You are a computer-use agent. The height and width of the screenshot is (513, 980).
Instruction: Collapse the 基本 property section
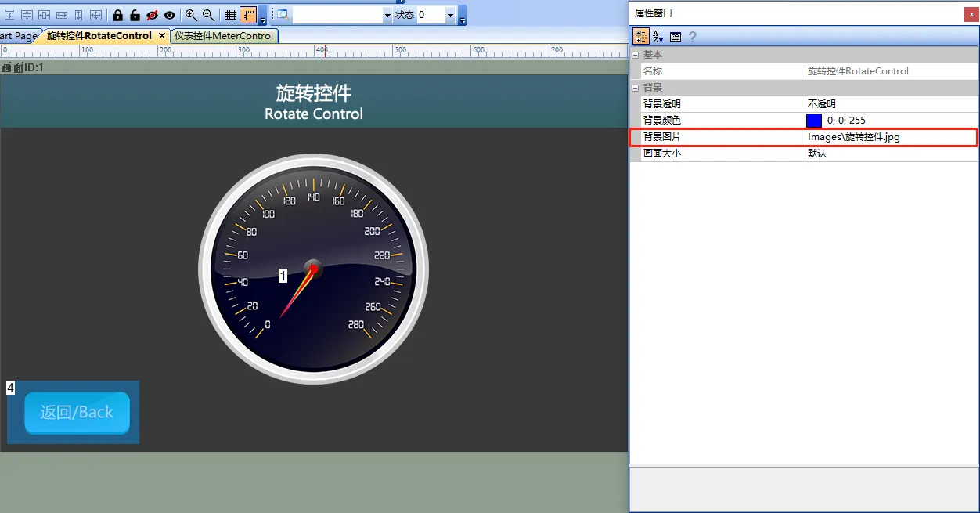point(636,55)
